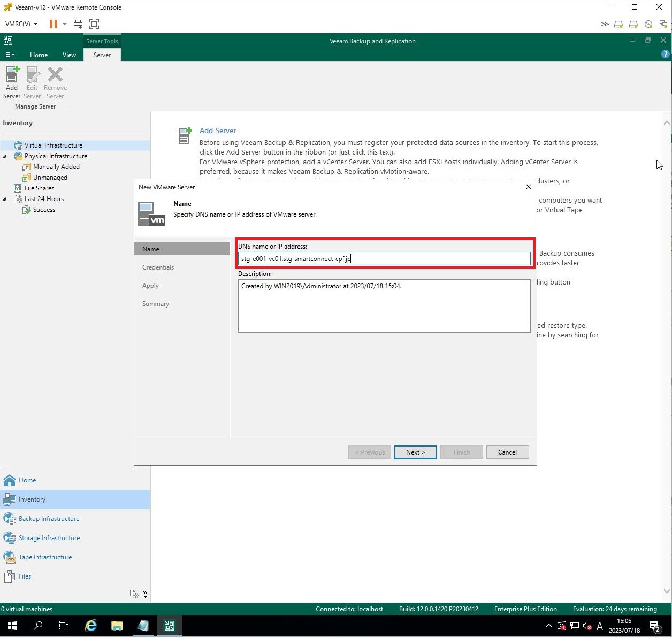
Task: Select Credentials step in wizard
Action: pos(158,267)
